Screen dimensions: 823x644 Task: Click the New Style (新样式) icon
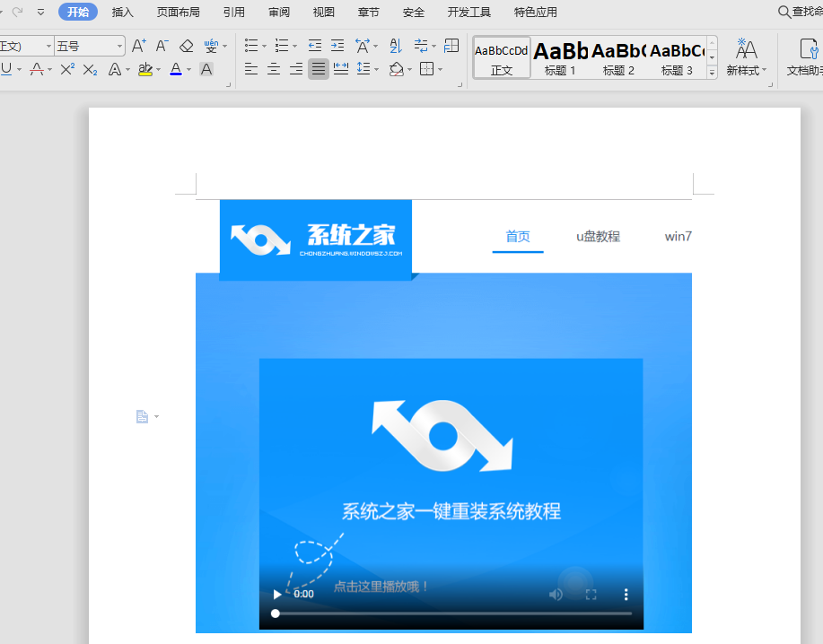[x=747, y=56]
